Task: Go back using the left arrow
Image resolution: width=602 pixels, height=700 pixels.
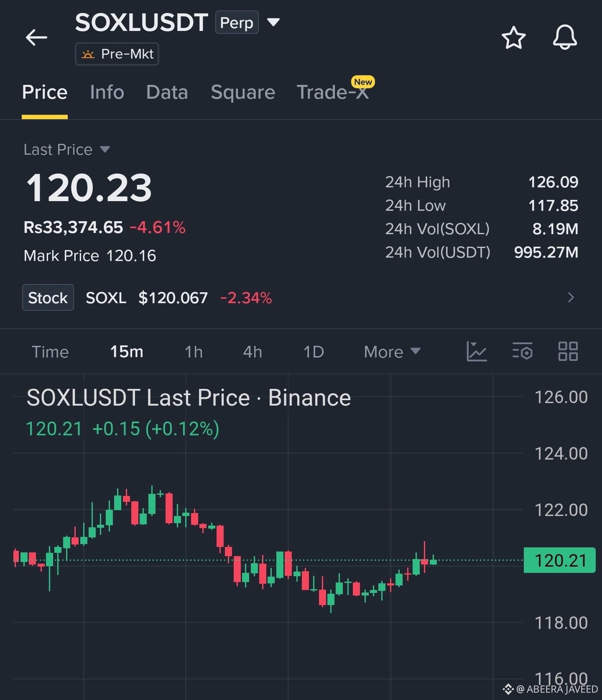Action: point(36,38)
